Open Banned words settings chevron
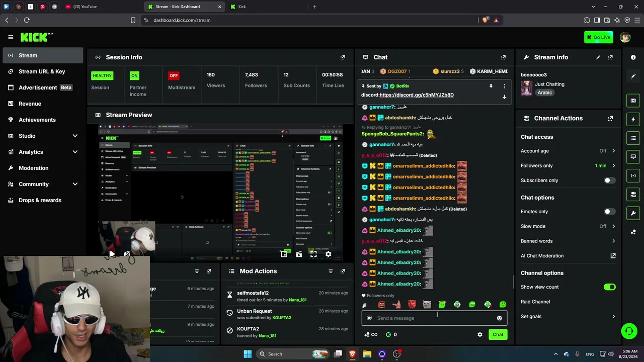The image size is (644, 362). pos(613,241)
